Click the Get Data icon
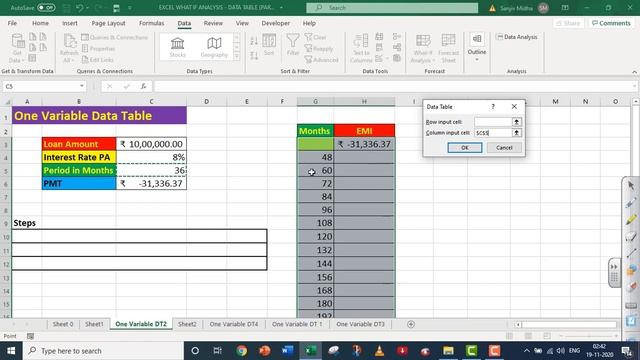 [x=17, y=48]
